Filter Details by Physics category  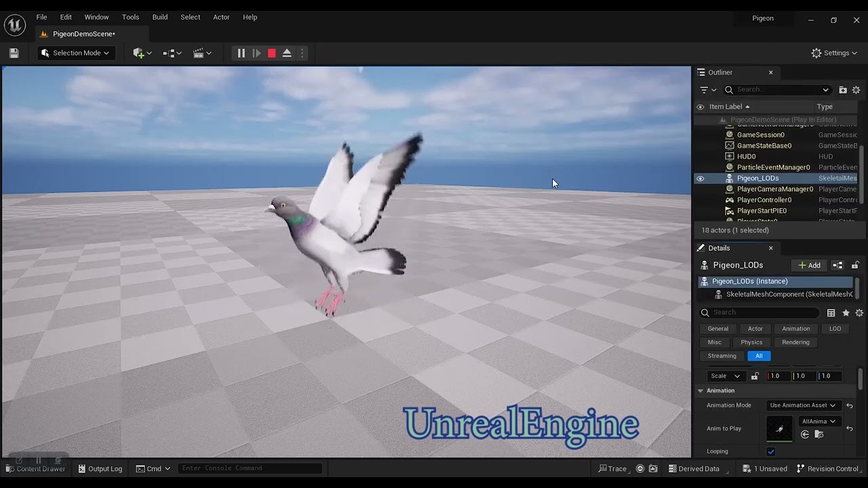pyautogui.click(x=751, y=342)
